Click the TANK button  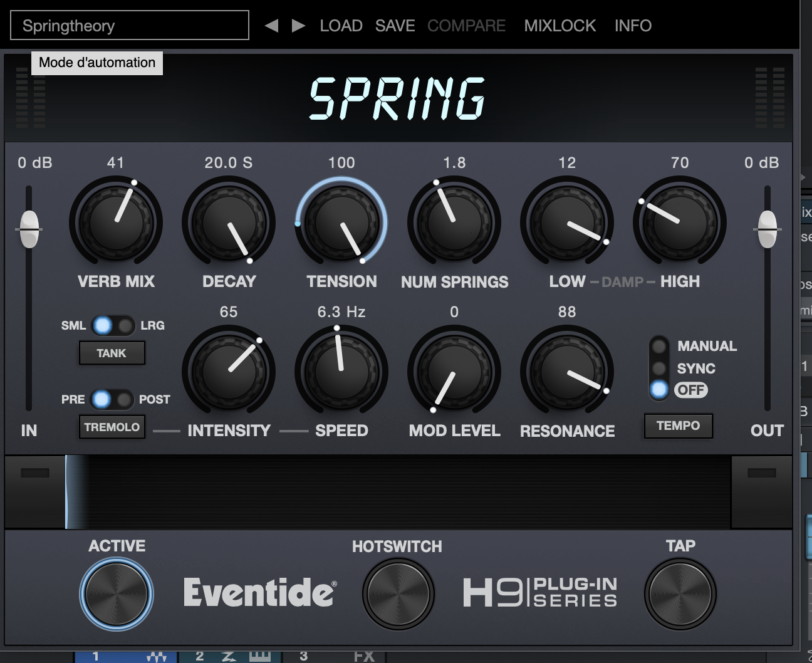[112, 353]
